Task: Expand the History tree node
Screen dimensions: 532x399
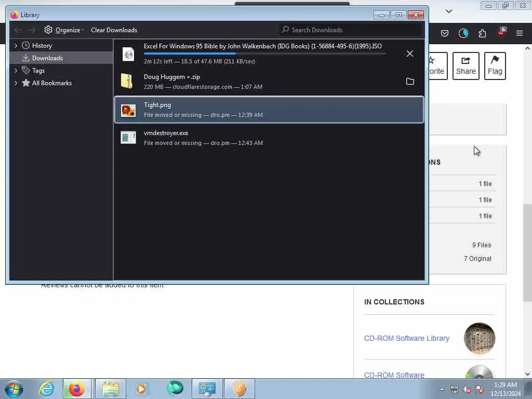Action: (x=16, y=46)
